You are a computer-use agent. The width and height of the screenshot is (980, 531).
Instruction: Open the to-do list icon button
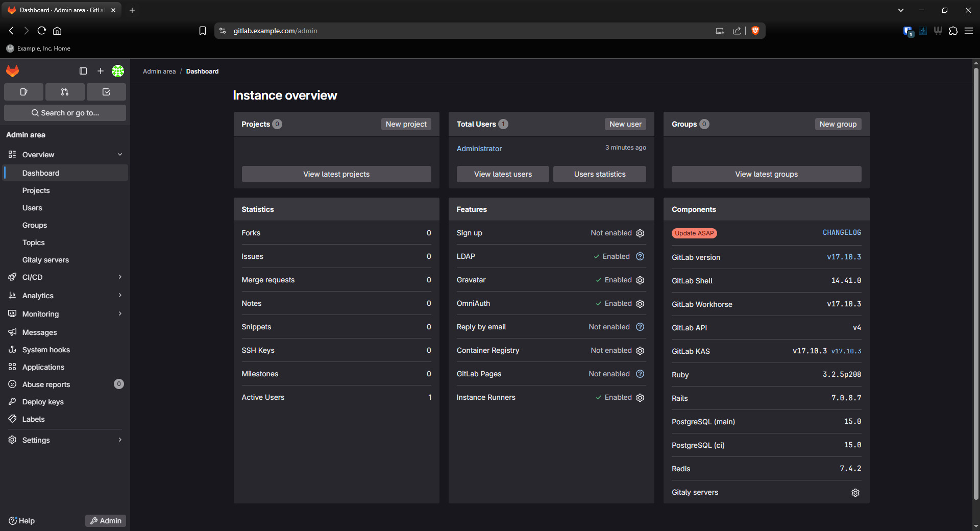pyautogui.click(x=106, y=92)
